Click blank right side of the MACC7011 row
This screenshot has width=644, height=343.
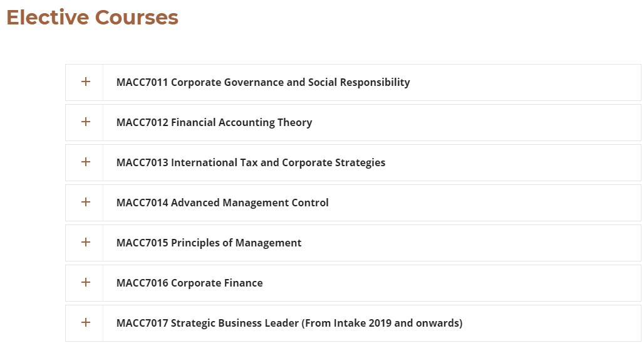tap(532, 82)
